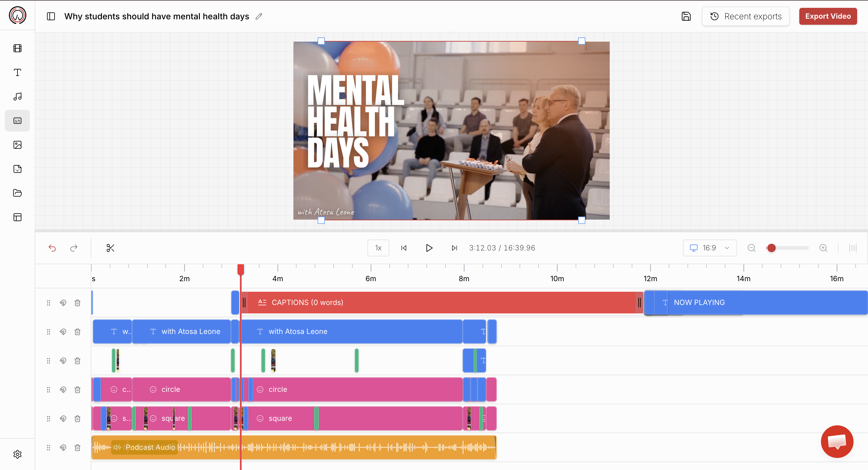Select the Podcast Audio clip
868x470 pixels.
point(294,447)
